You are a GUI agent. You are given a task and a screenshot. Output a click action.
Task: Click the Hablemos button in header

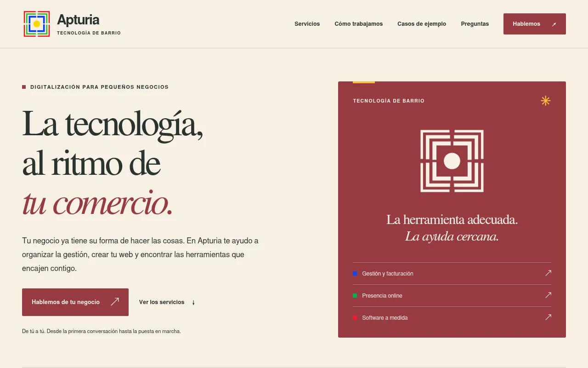pyautogui.click(x=535, y=24)
